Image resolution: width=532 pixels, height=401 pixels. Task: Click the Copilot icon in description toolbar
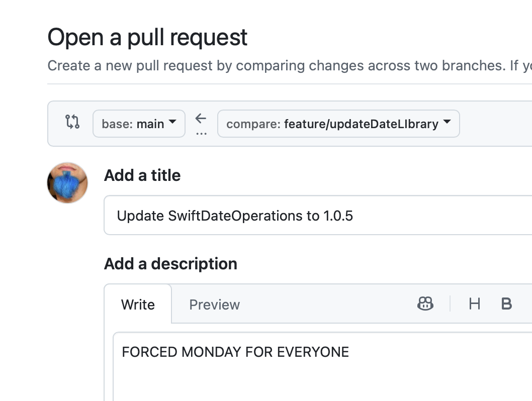coord(425,304)
